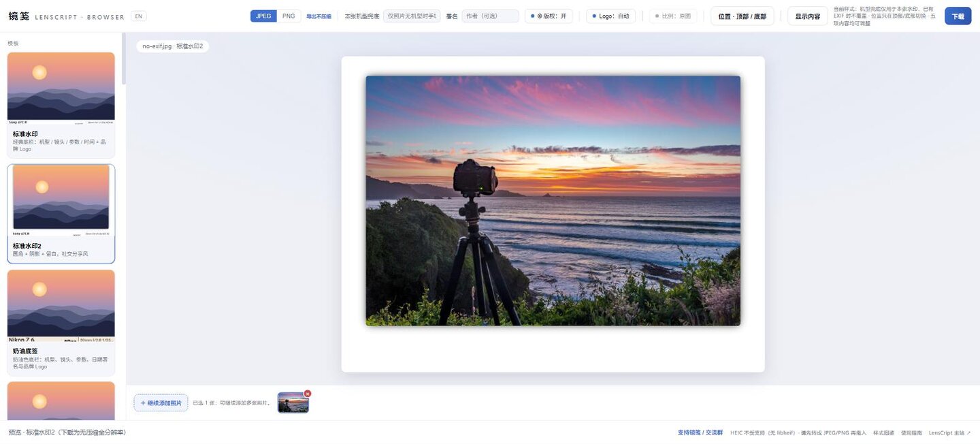Click the 已选 1 张 hint text
Screen dimensions: 980x444
click(x=232, y=403)
